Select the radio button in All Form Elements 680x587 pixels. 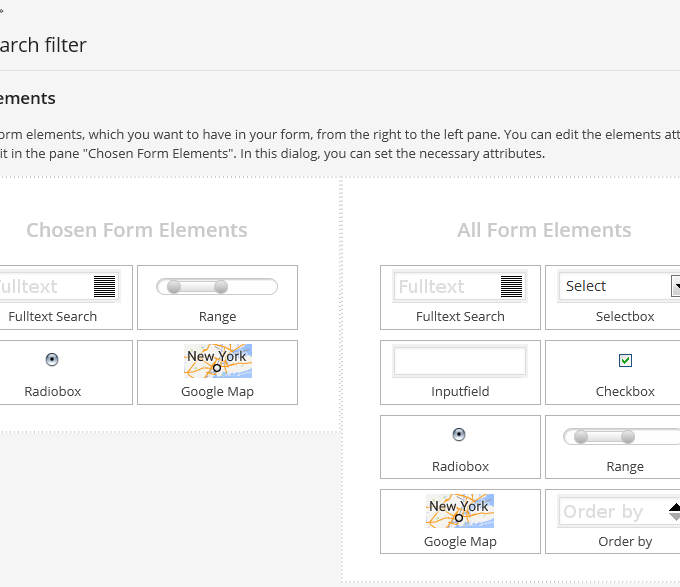point(459,435)
